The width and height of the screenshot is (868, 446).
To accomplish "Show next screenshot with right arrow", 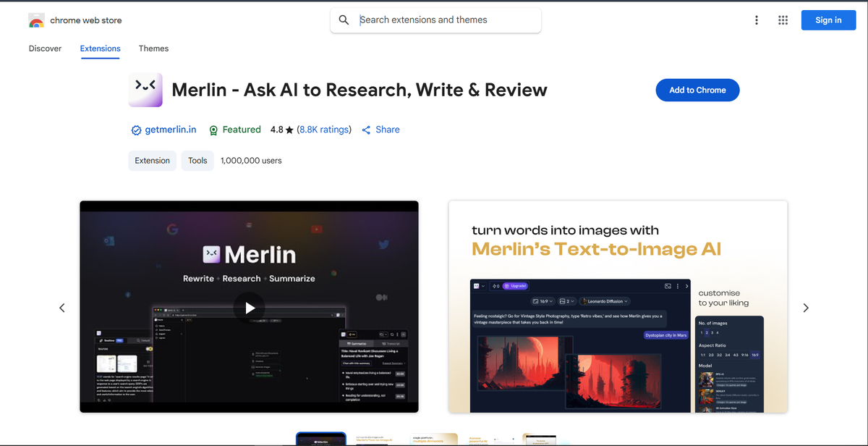I will (x=806, y=308).
